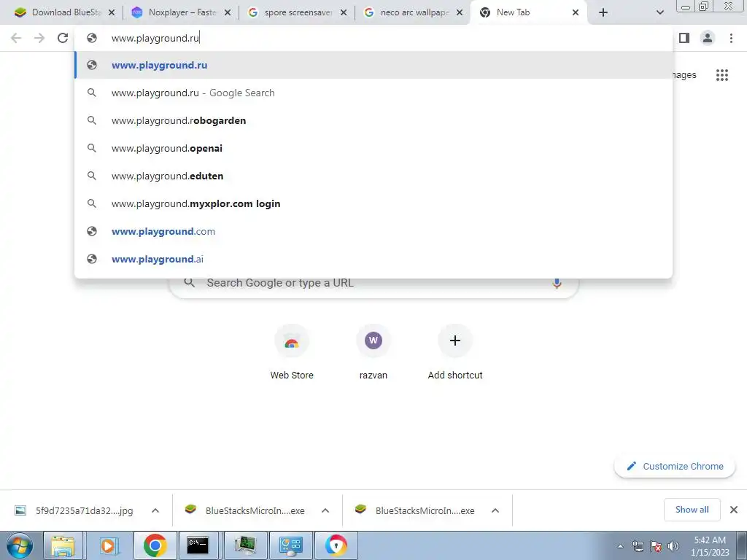747x560 pixels.
Task: Select the robogarden suggestion
Action: coord(373,120)
